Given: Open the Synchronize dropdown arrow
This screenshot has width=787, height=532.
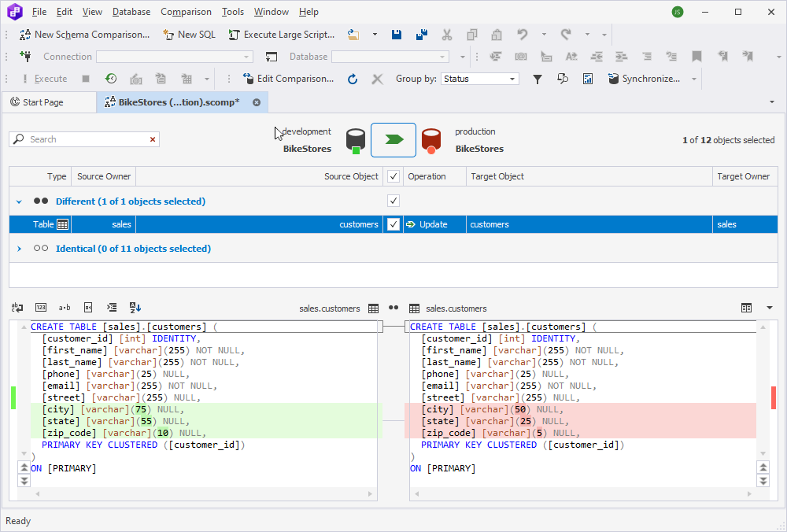Looking at the screenshot, I should pyautogui.click(x=694, y=79).
